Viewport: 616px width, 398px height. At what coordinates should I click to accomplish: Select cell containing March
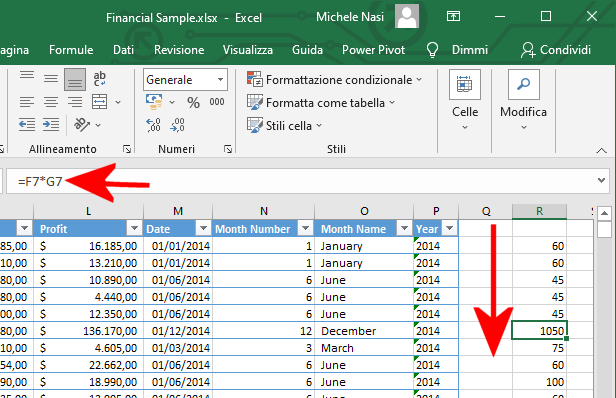pos(364,348)
